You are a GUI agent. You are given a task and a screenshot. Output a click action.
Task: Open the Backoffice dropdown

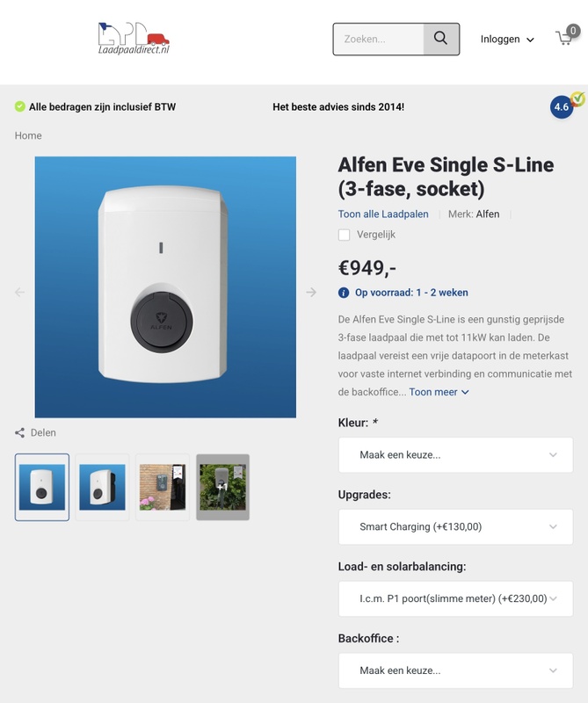point(455,670)
